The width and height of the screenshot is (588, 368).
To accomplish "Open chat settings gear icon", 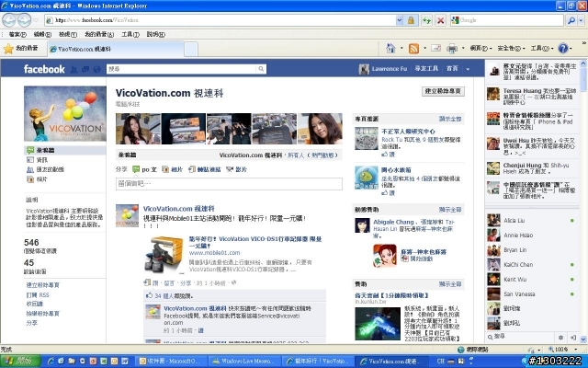I will (560, 338).
